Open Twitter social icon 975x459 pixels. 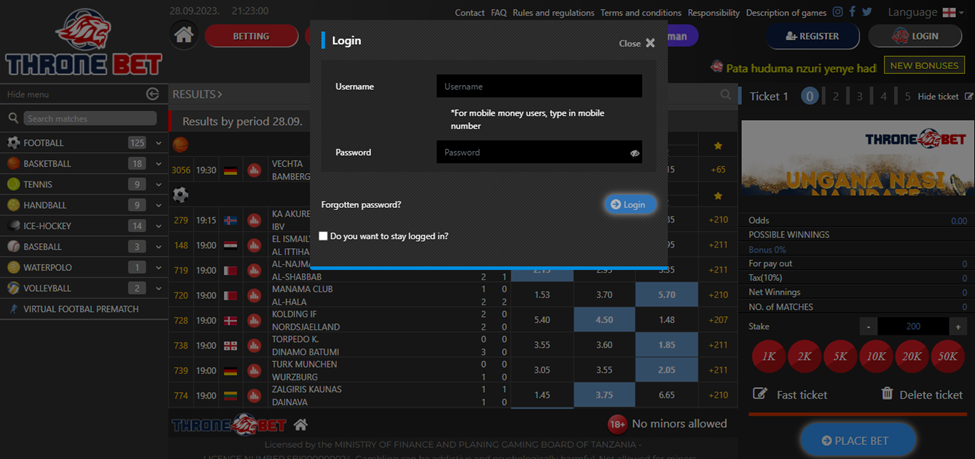click(867, 12)
